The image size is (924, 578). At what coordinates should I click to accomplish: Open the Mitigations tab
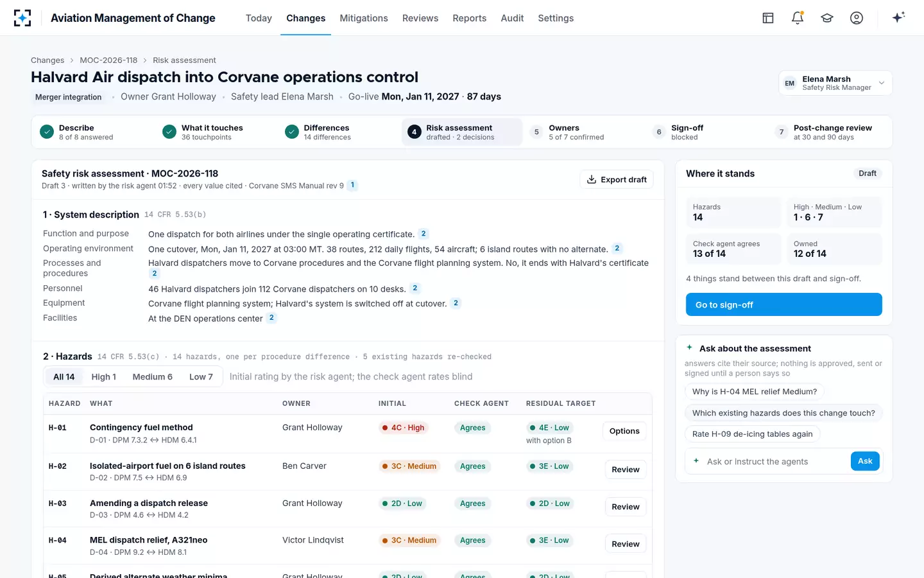point(364,18)
